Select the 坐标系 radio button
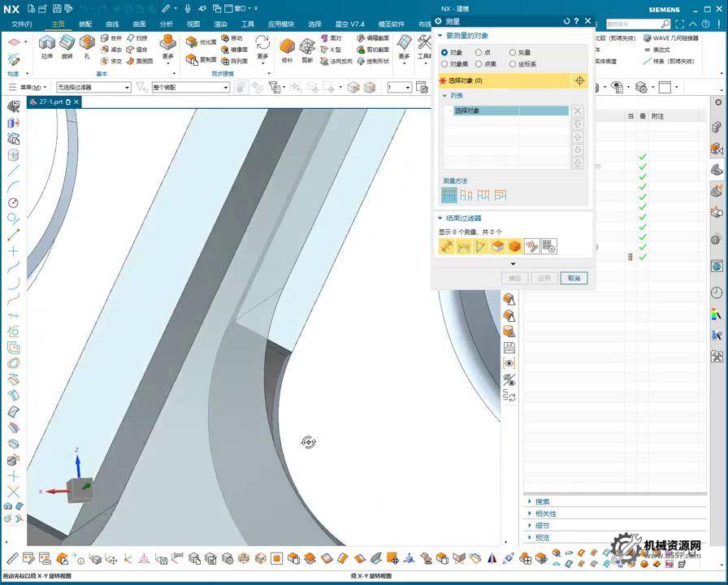This screenshot has width=728, height=585. coord(513,63)
